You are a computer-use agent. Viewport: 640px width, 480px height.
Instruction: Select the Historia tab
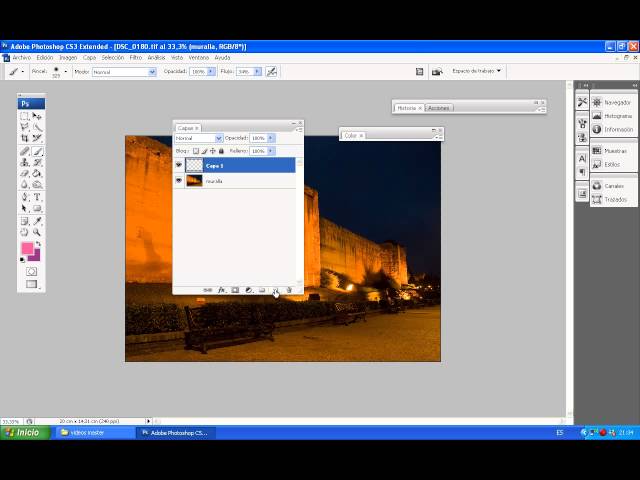pos(407,108)
